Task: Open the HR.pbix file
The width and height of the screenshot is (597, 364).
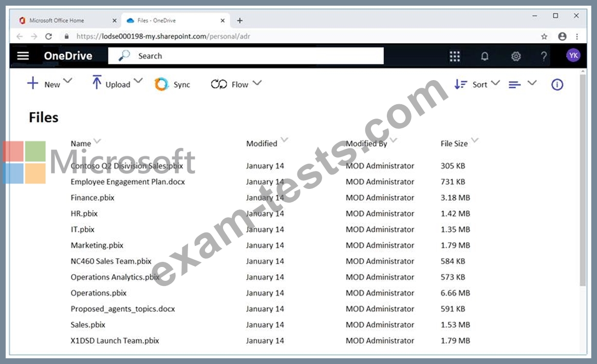Action: (x=84, y=214)
